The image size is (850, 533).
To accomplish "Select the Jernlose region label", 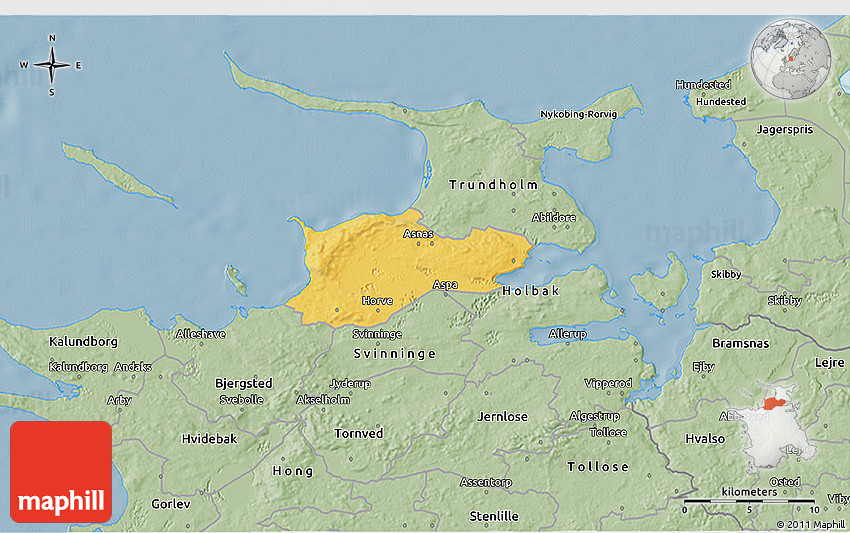I will [502, 415].
